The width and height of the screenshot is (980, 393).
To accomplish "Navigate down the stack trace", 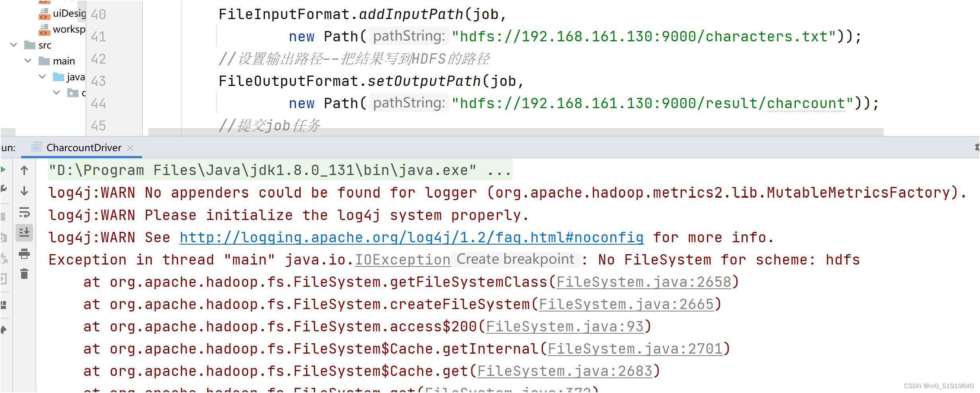I will point(25,191).
